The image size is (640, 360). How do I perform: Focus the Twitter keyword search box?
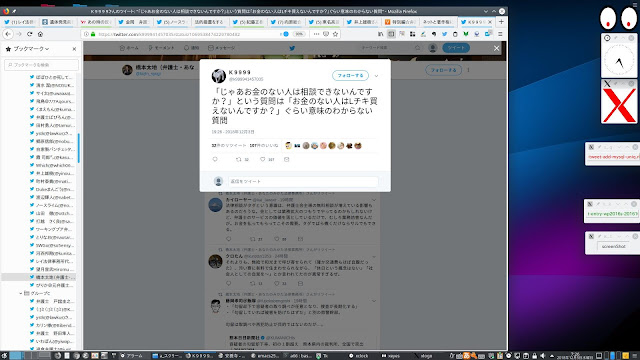[x=390, y=48]
